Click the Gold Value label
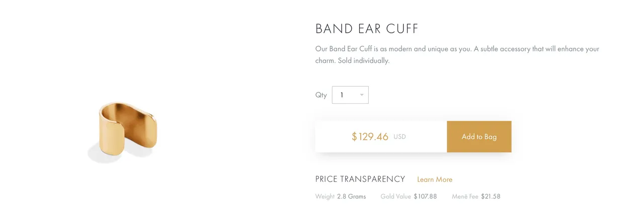 [x=396, y=196]
